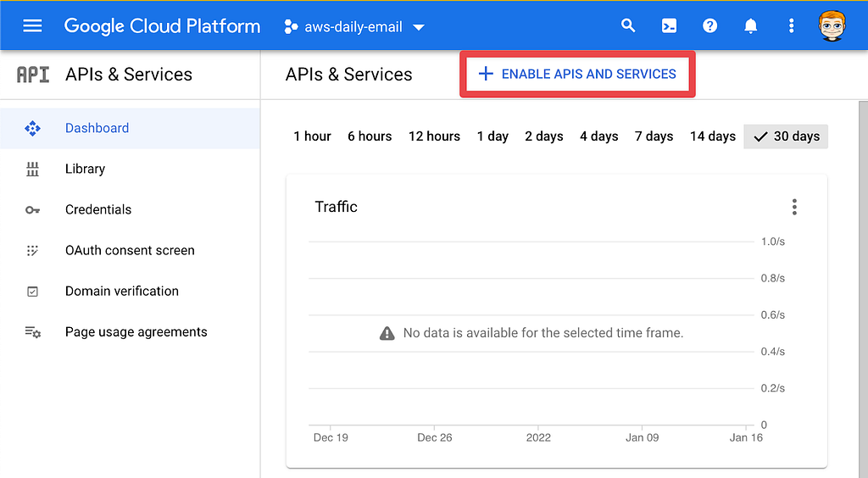Click the Dec 19 axis label
The image size is (868, 478).
(x=331, y=437)
